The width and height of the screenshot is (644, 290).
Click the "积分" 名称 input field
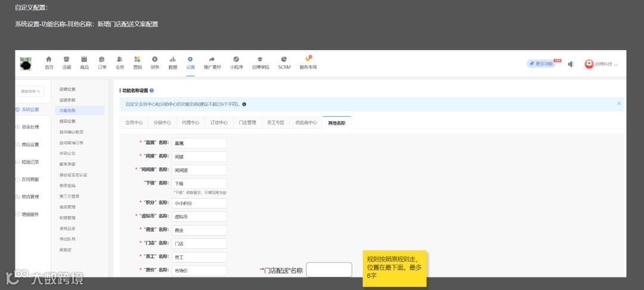click(199, 203)
